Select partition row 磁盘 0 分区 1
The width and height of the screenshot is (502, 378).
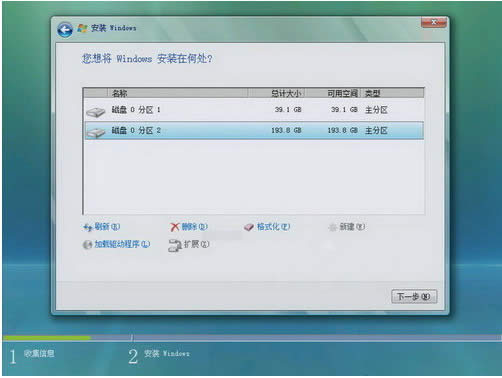(254, 110)
